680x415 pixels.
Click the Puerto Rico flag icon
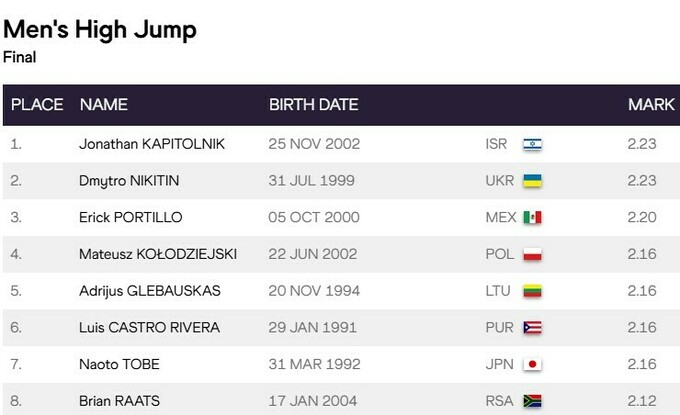click(x=532, y=328)
